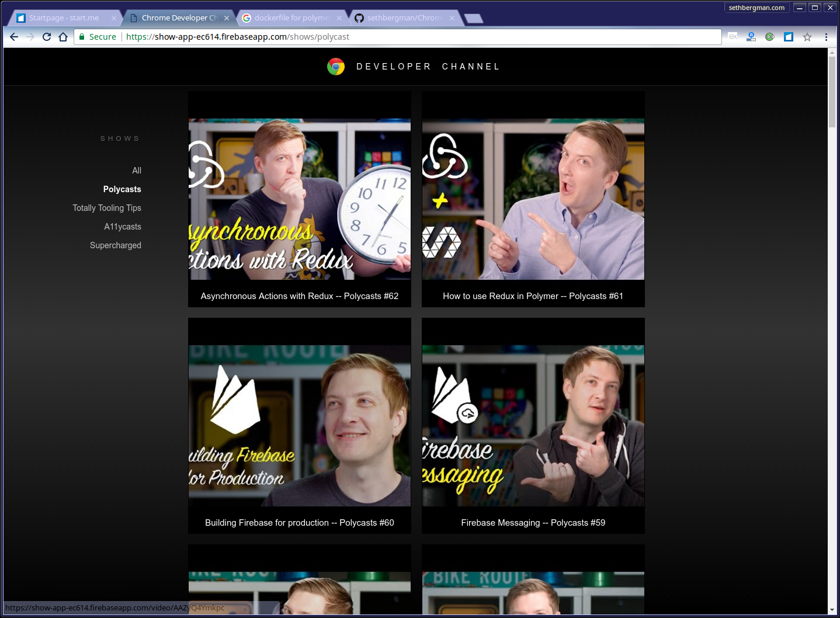This screenshot has width=840, height=618.
Task: Click the green padlock Secure indicator
Action: 98,37
